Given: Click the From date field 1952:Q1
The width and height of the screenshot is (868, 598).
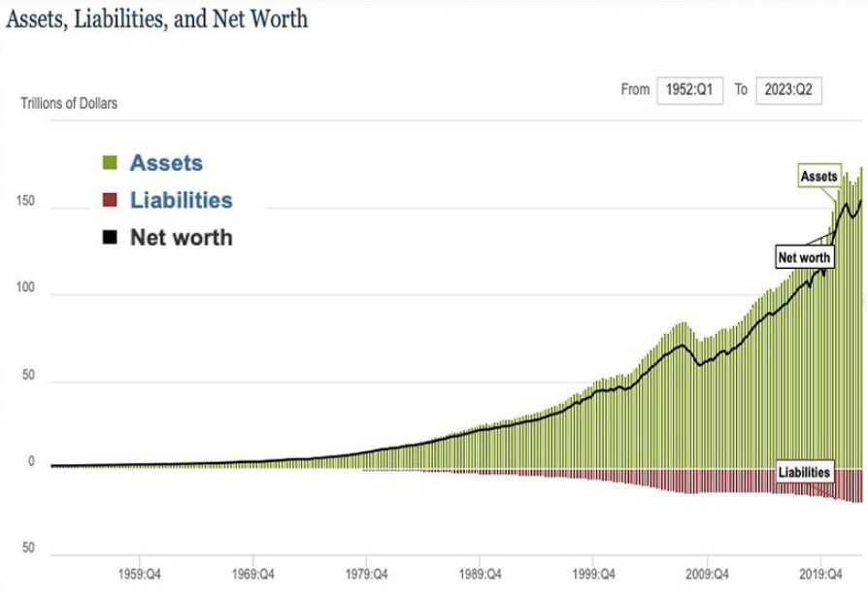Looking at the screenshot, I should coord(690,90).
